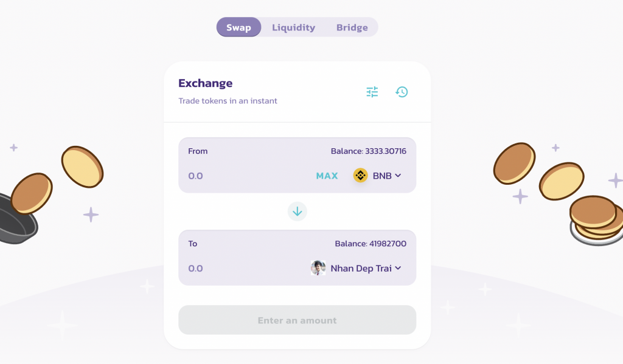Open recent transactions history icon
The height and width of the screenshot is (364, 623).
pos(402,92)
